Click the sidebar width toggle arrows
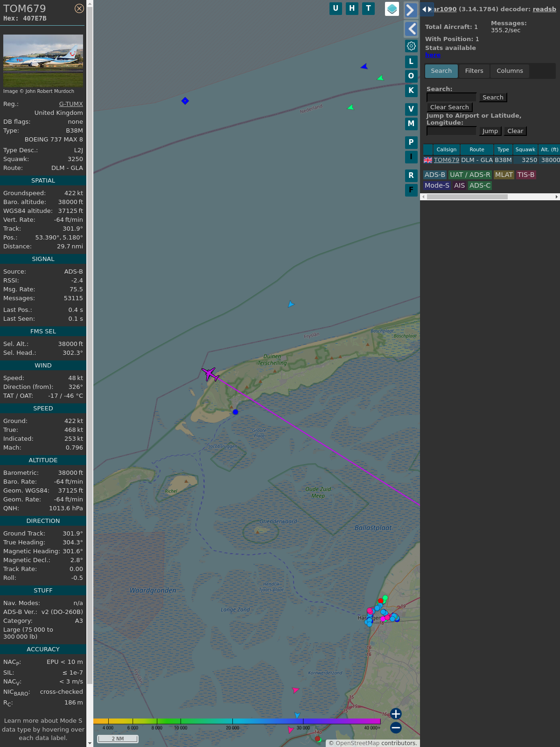This screenshot has height=747, width=560. [427, 9]
